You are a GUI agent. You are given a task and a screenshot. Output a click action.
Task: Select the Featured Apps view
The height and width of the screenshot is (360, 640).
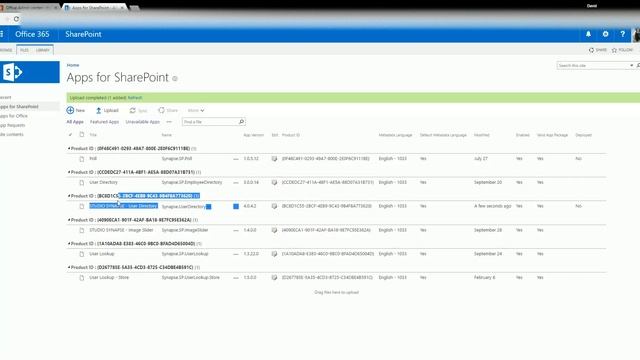[104, 122]
